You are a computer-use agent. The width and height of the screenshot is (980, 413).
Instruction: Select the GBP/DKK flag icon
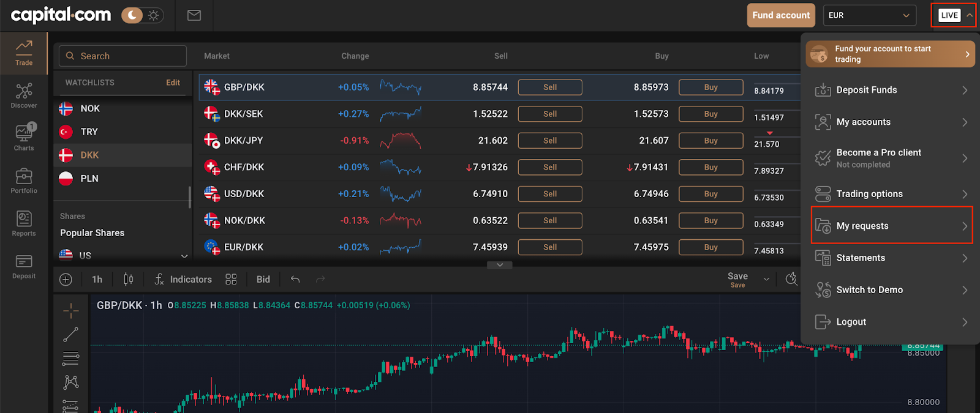click(x=212, y=87)
